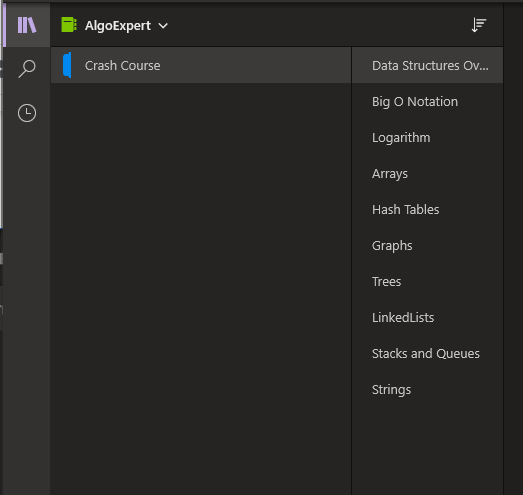Click the blue Crash Course section tab icon

click(67, 65)
